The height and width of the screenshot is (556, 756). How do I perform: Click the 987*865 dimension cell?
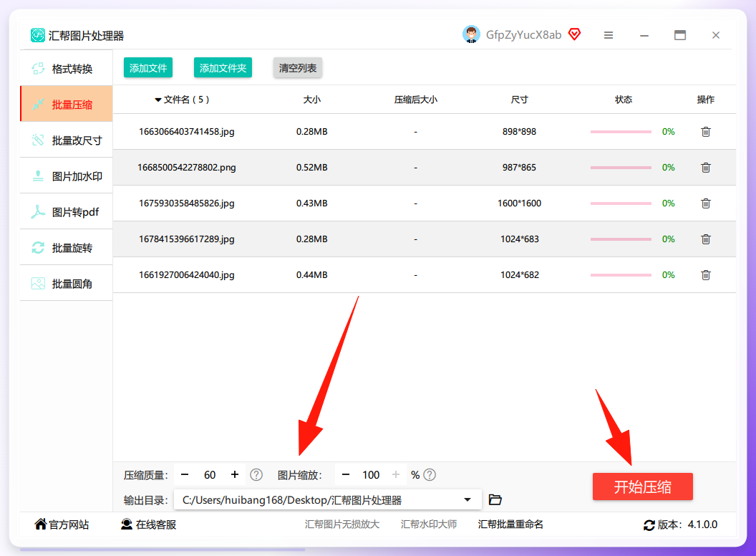(x=519, y=168)
